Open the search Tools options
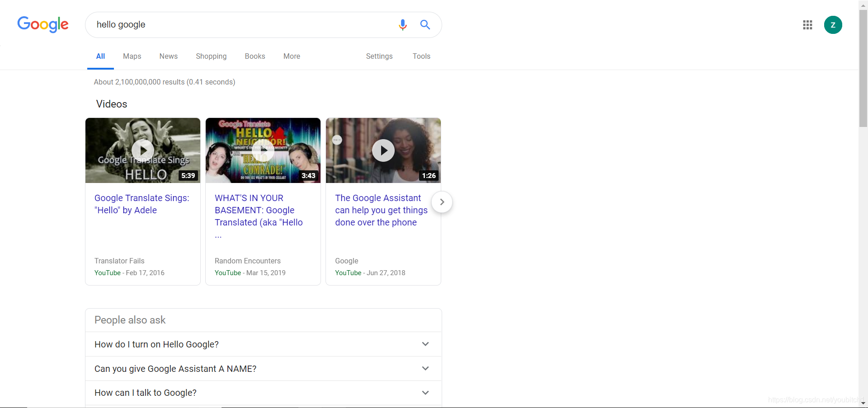Image resolution: width=868 pixels, height=408 pixels. coord(421,56)
